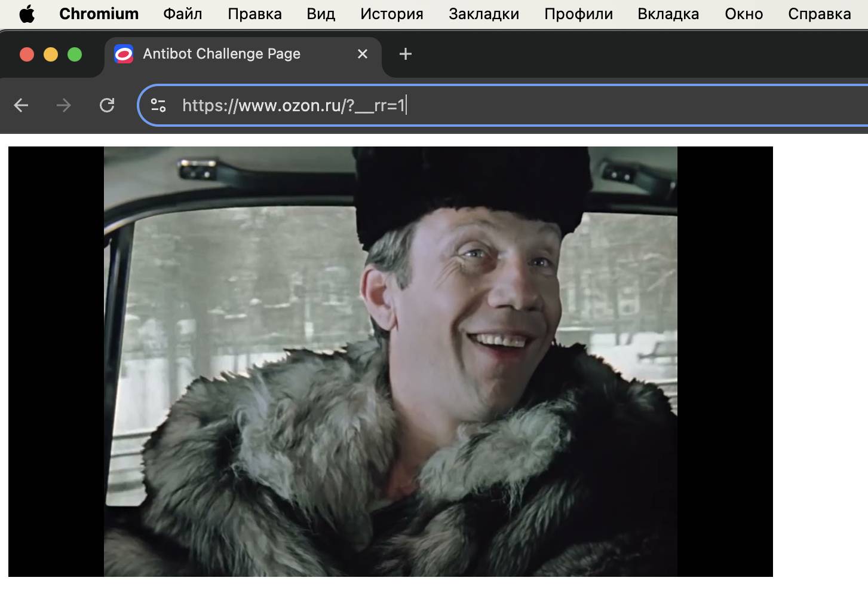
Task: Open the Вкладка menu
Action: 668,14
